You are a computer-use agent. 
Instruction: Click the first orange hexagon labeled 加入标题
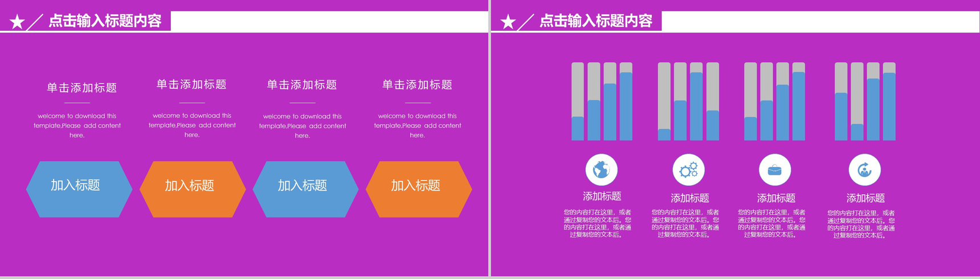(193, 189)
